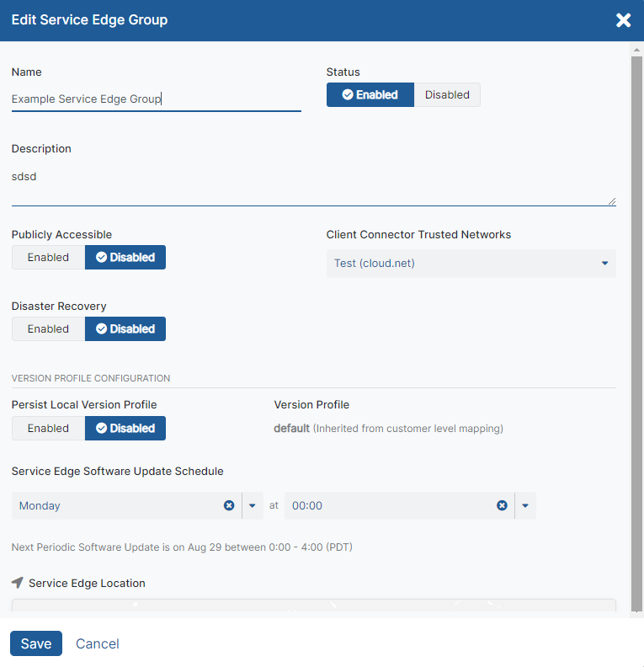Viewport: 644px width, 667px height.
Task: Click into the Description text area
Action: (313, 186)
